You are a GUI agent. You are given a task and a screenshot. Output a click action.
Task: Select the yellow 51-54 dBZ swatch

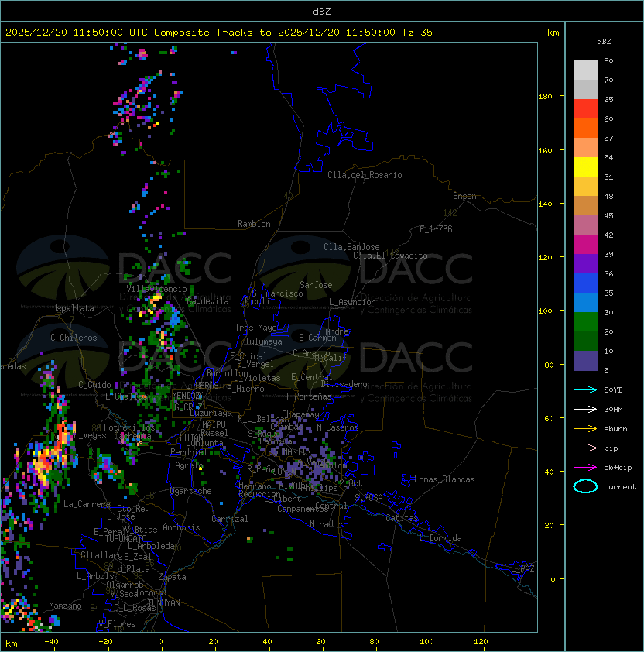[x=585, y=166]
